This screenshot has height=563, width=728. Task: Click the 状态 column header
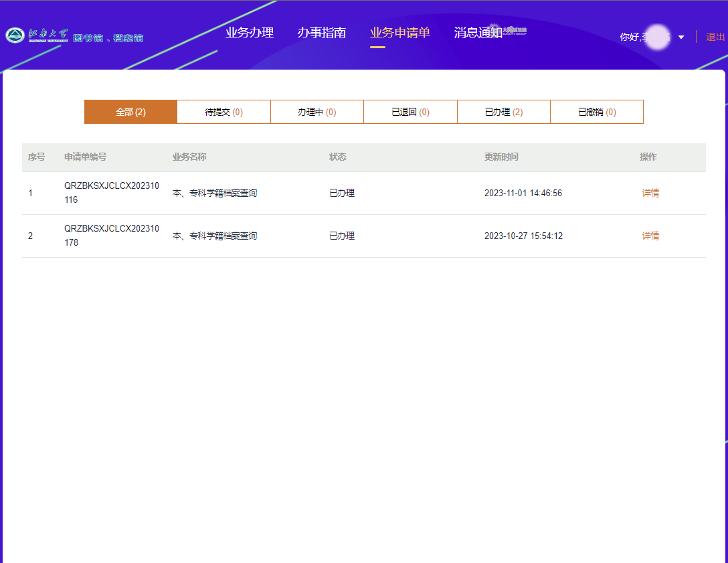click(x=338, y=157)
